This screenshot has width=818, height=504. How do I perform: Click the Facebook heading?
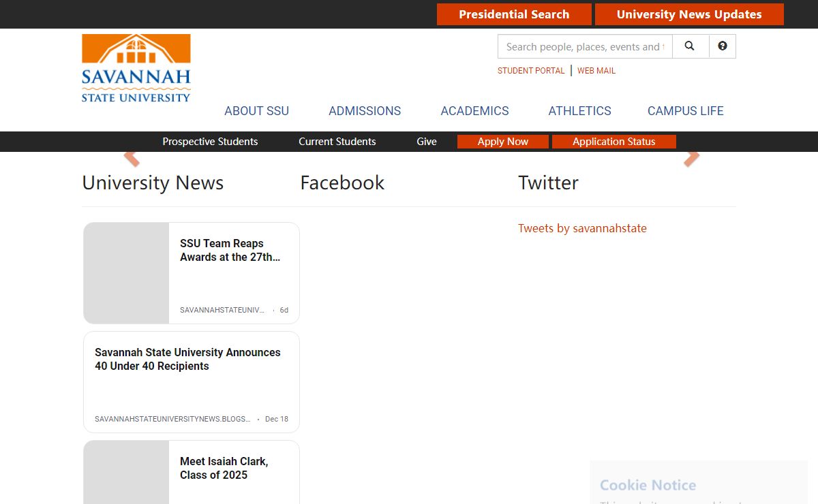pos(342,183)
